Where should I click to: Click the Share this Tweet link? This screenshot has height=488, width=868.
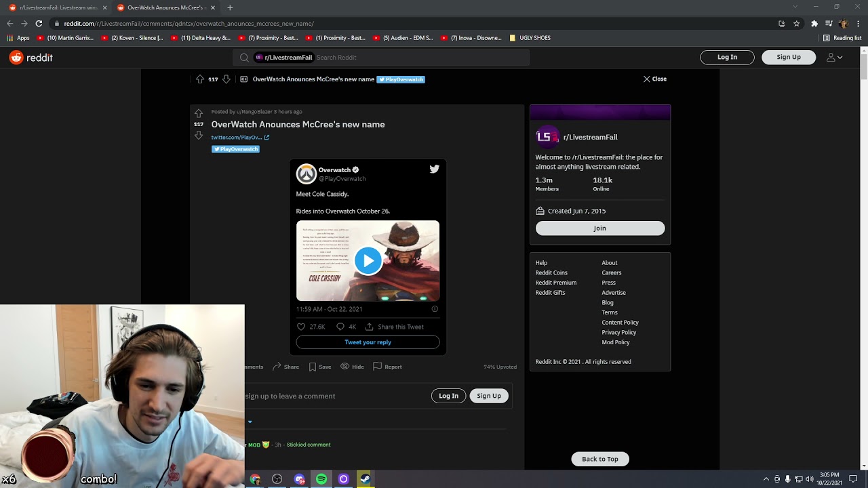(394, 327)
